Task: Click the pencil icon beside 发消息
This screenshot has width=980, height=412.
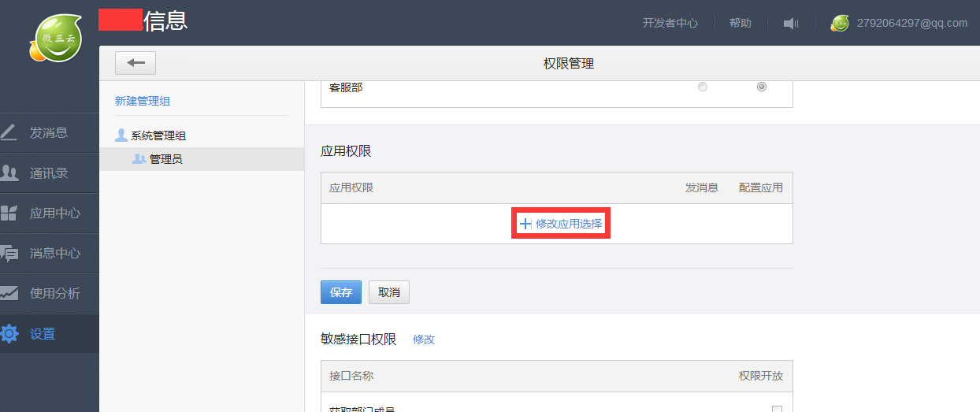Action: (9, 132)
